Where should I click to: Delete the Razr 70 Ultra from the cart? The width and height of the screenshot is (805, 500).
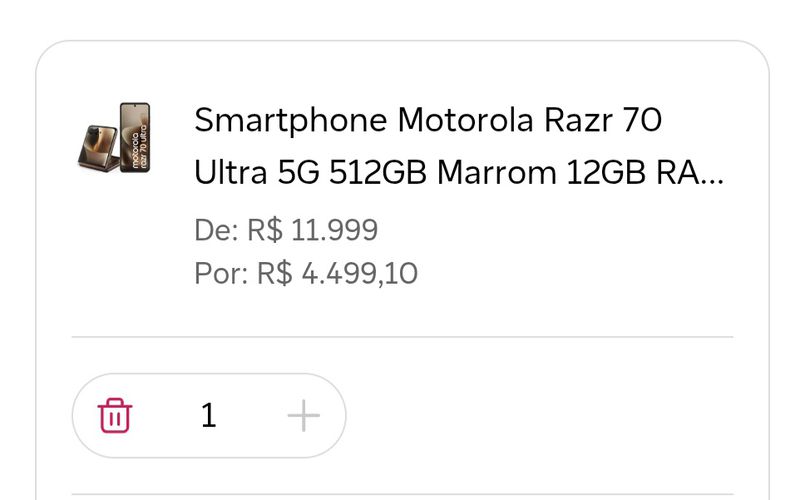[115, 415]
